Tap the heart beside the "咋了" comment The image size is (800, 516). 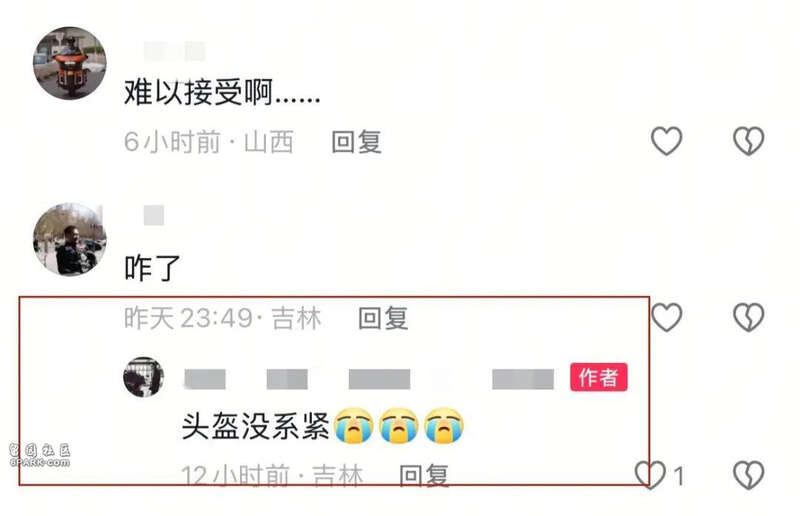coord(666,317)
